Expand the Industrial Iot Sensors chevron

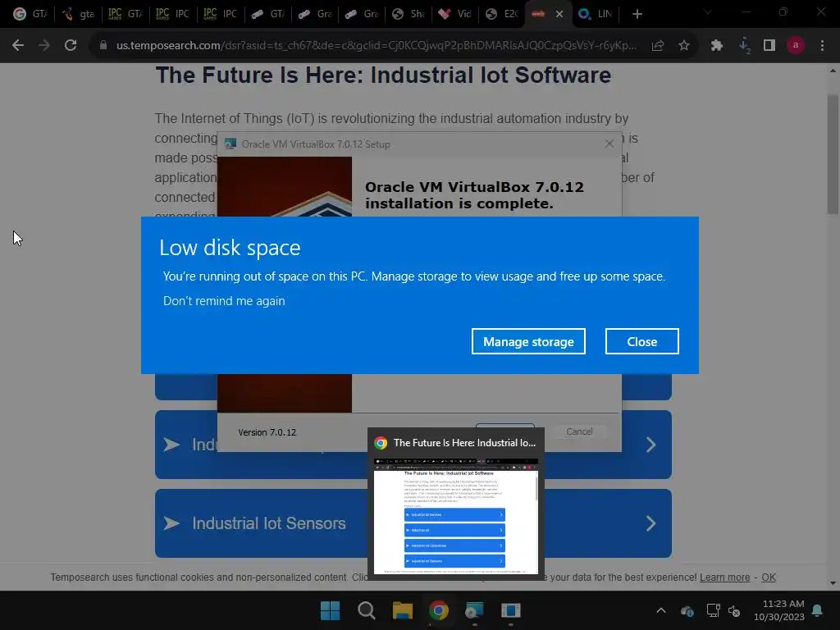[x=651, y=523]
